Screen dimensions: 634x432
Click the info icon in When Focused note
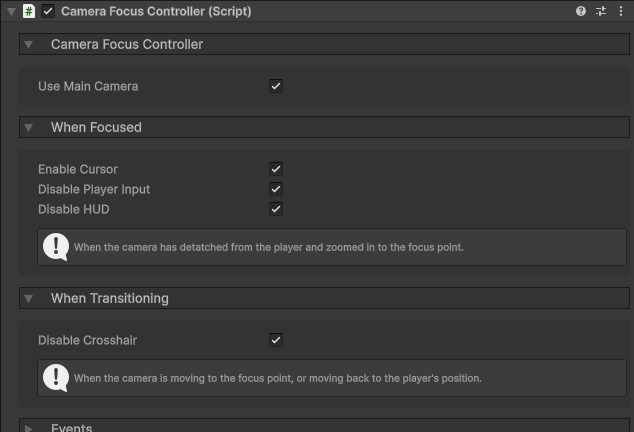56,246
